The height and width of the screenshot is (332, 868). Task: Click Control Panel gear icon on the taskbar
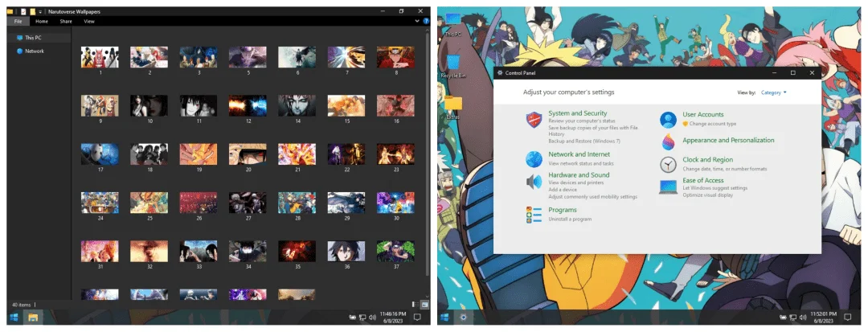coord(464,318)
